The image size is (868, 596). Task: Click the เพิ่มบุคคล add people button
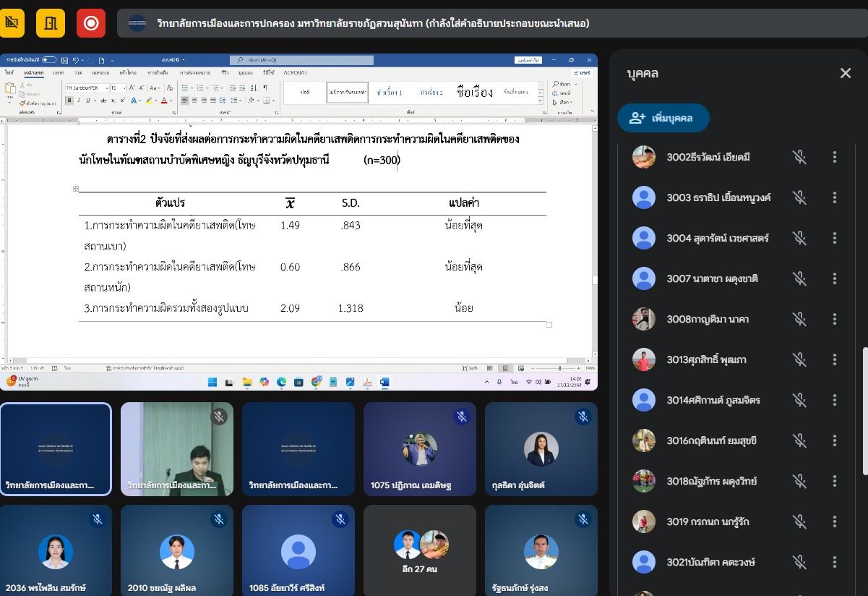(x=663, y=118)
